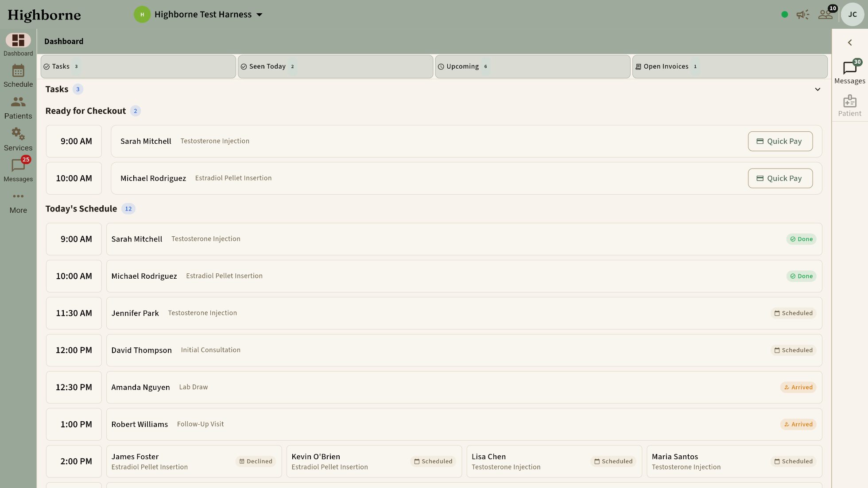This screenshot has width=868, height=488.
Task: Open David Thompson's Initial Consultation appointment
Action: pyautogui.click(x=464, y=350)
